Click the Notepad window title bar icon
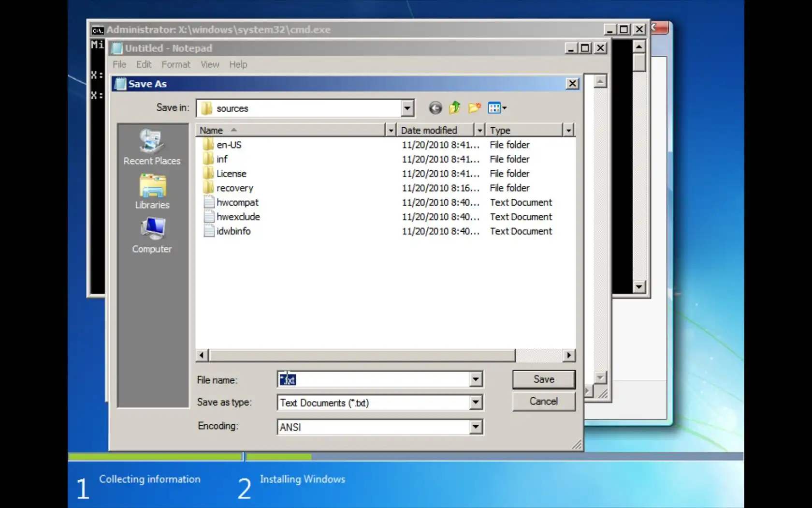This screenshot has width=812, height=508. (x=117, y=48)
